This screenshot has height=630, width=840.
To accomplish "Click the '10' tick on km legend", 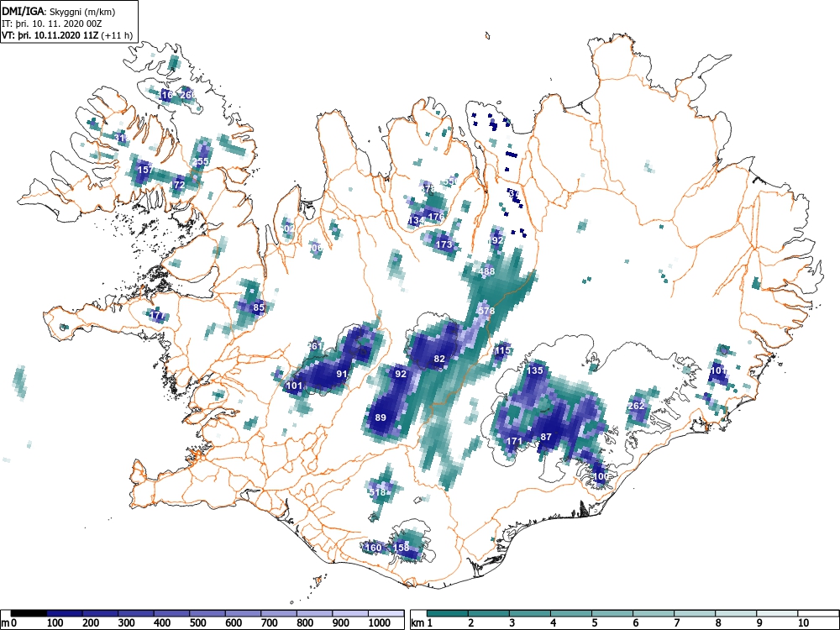I will [x=802, y=623].
